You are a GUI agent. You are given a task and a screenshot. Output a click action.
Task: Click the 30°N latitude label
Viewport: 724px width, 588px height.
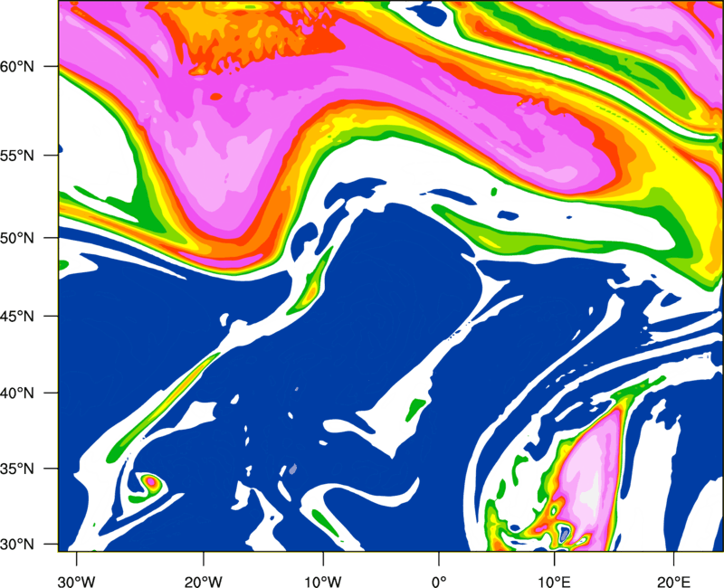tap(17, 545)
